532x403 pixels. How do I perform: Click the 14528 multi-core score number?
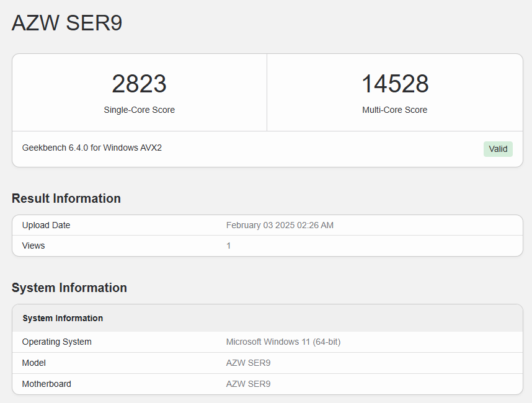click(394, 84)
